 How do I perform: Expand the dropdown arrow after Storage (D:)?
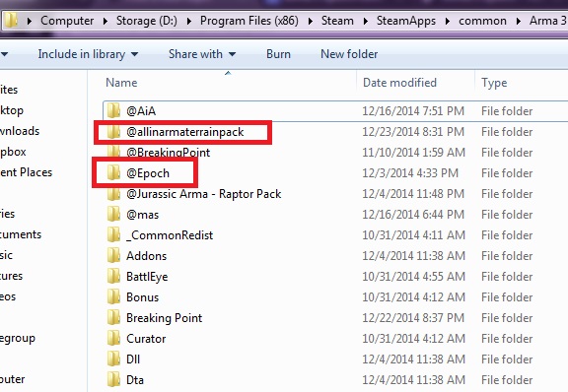click(x=189, y=21)
